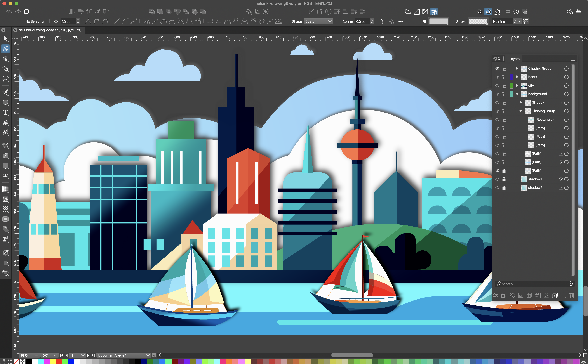The width and height of the screenshot is (588, 364).
Task: Click the repeat last action icon
Action: tap(26, 11)
